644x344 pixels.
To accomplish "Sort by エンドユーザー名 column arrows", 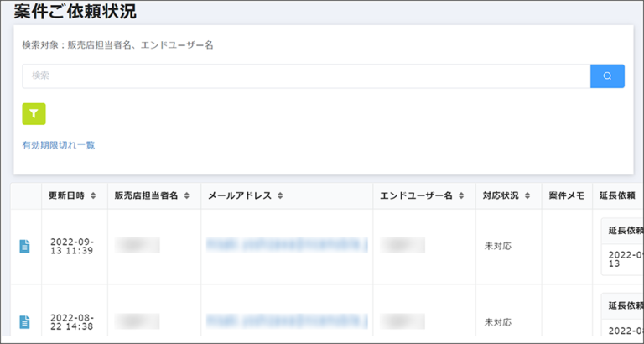I will pyautogui.click(x=460, y=196).
